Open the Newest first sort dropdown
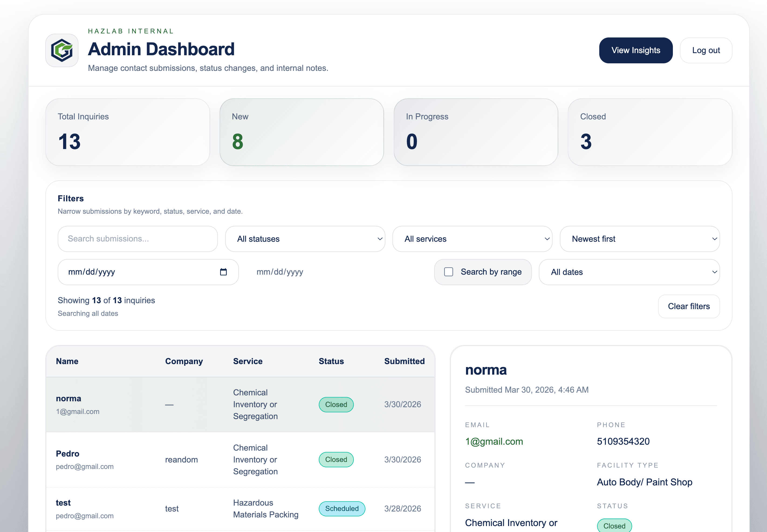Screen dimensions: 767x532 [x=640, y=239]
